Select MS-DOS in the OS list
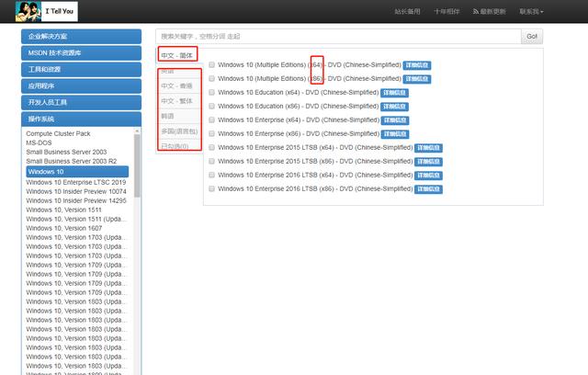This screenshot has width=588, height=375. (x=39, y=142)
